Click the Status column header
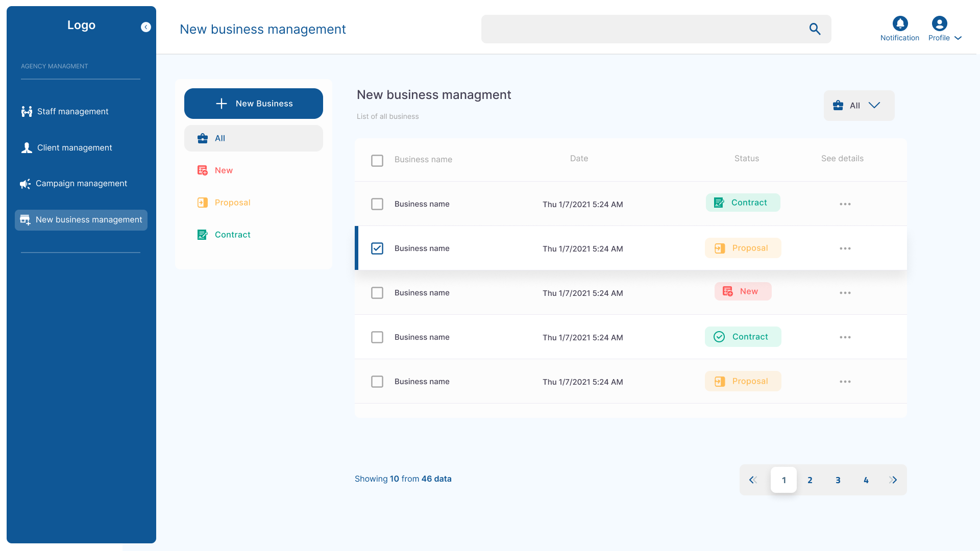Viewport: 980px width, 551px height. pos(747,159)
